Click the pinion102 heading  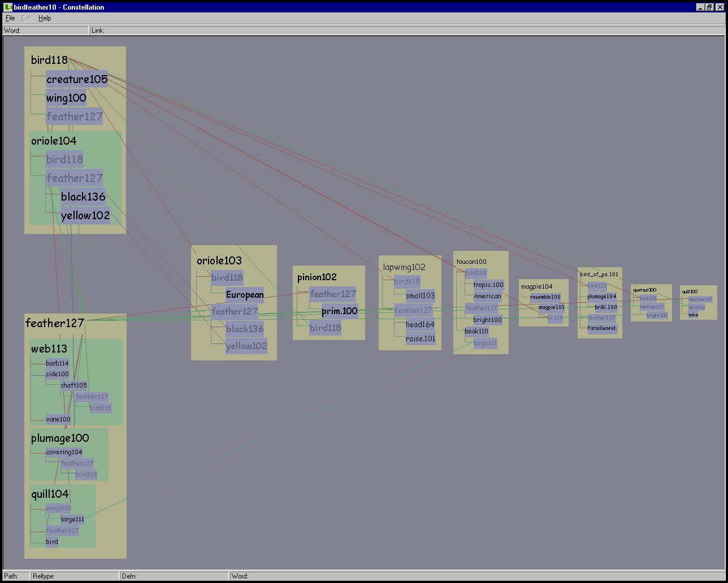pos(317,277)
